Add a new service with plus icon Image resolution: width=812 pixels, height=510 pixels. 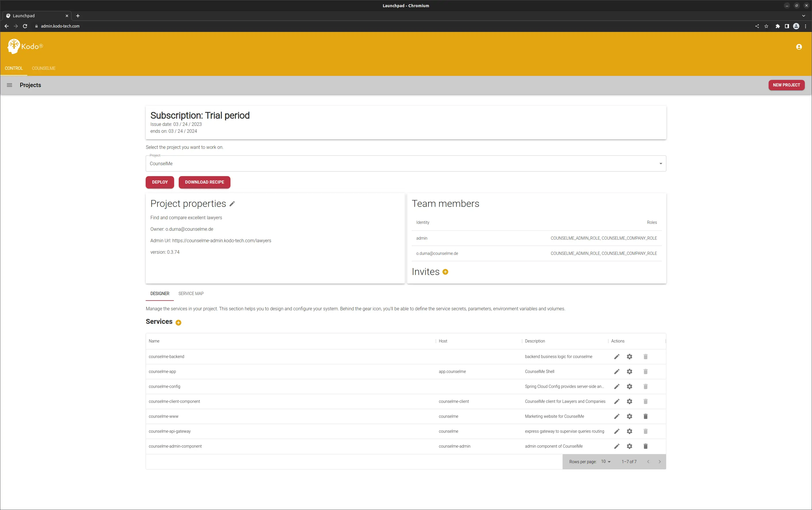[x=178, y=322]
